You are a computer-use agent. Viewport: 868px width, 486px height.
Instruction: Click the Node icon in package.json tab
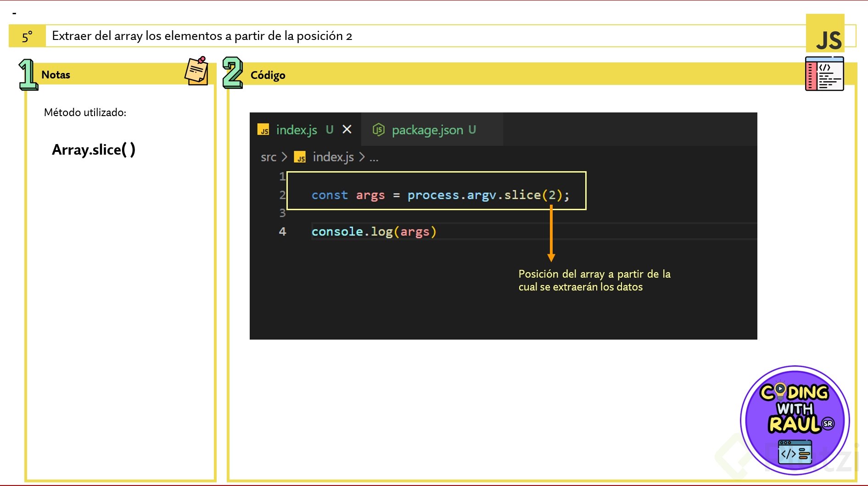coord(378,130)
